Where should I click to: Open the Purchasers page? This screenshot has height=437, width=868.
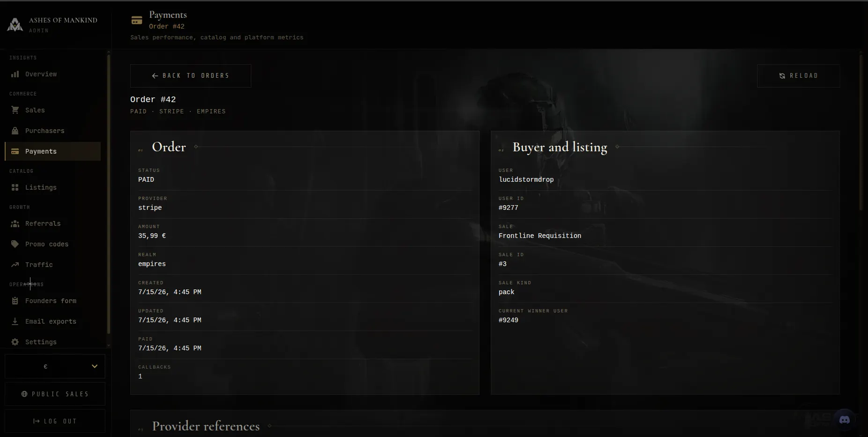52,131
